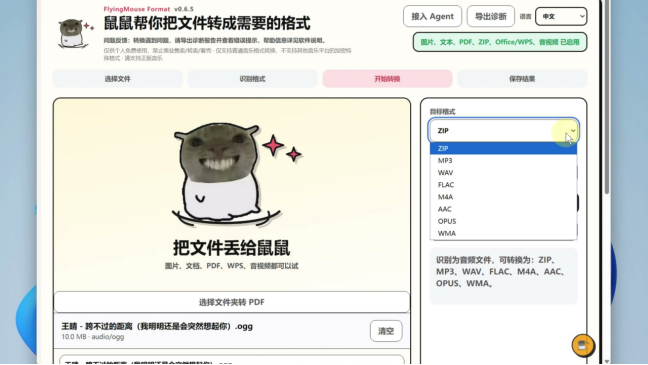Click the 目标格式 label

pos(442,112)
